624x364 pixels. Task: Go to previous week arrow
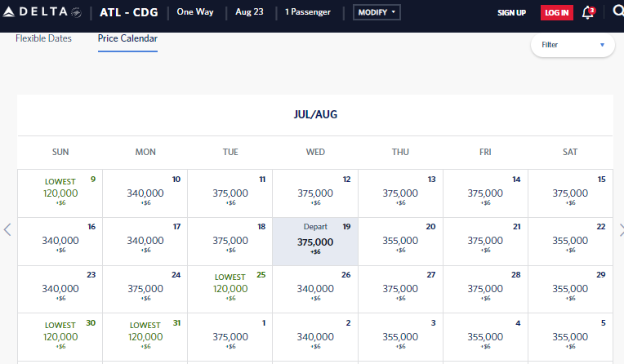point(7,229)
